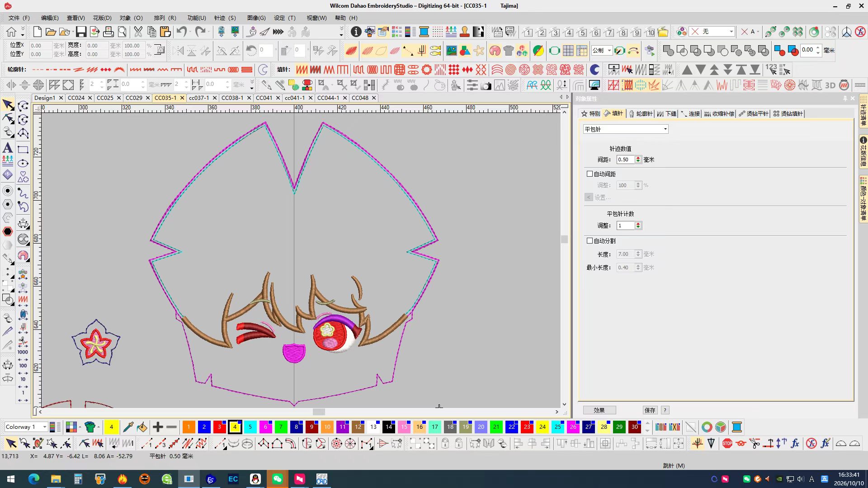Increase the 间距 spacing stepper

click(x=638, y=158)
